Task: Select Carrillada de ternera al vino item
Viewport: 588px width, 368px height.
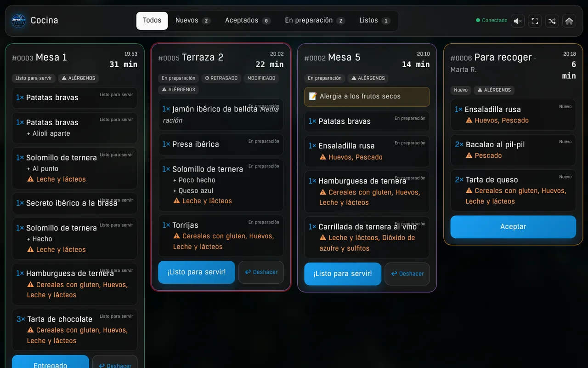Action: tap(367, 237)
